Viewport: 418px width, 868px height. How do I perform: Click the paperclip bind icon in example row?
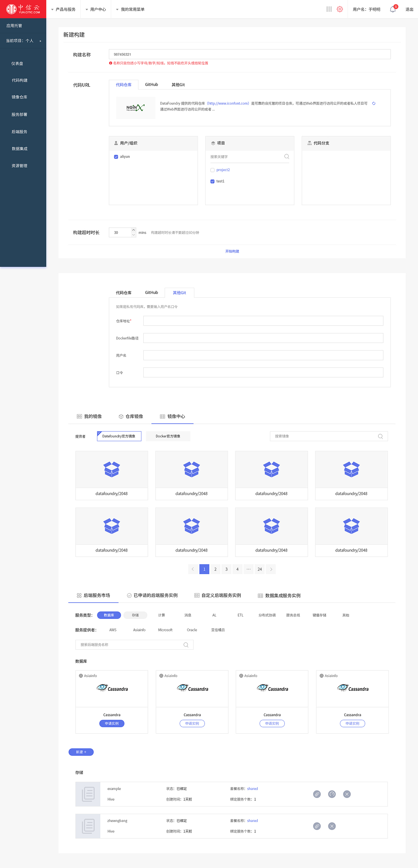[x=317, y=794]
